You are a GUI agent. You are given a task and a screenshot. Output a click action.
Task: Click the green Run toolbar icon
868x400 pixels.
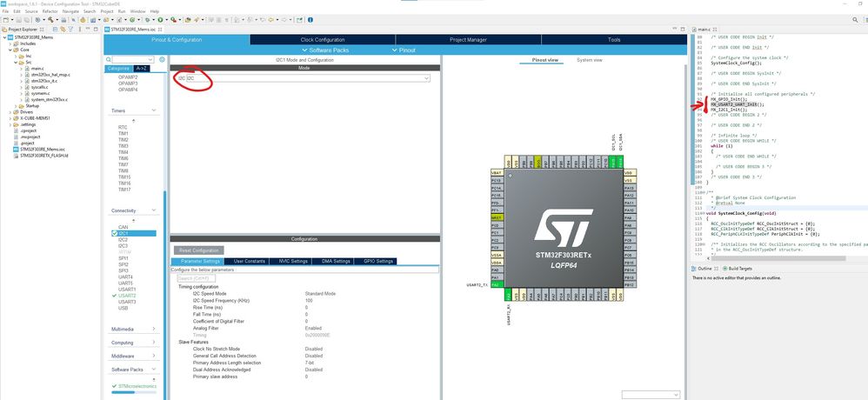pos(159,20)
